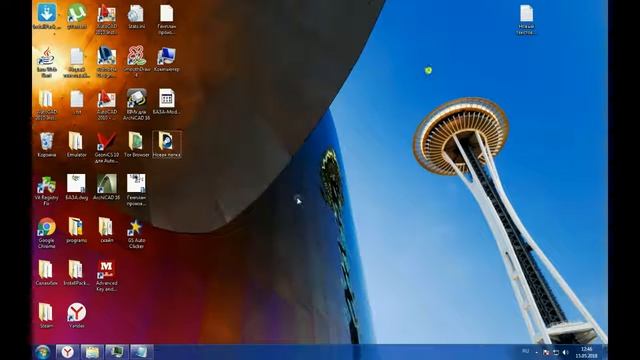Open the БАЗА.dwg drawing shortcut
Image resolution: width=640 pixels, height=360 pixels.
(76, 187)
